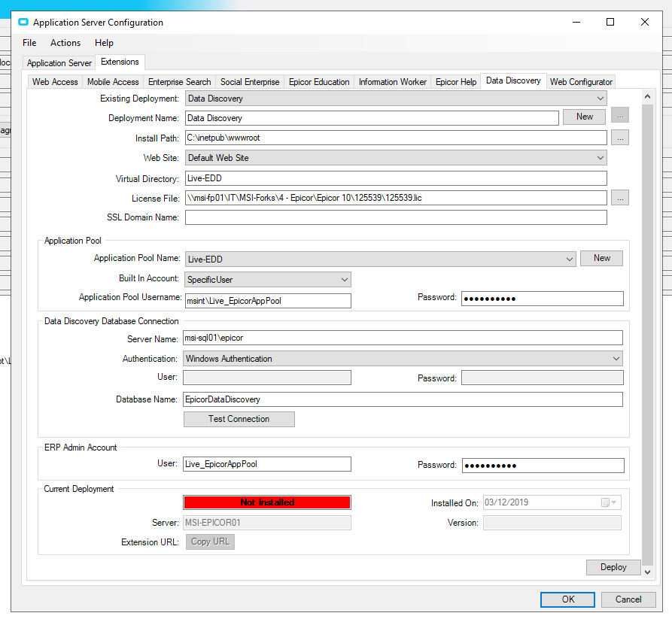
Task: Click the scrollbar up arrow
Action: point(648,97)
